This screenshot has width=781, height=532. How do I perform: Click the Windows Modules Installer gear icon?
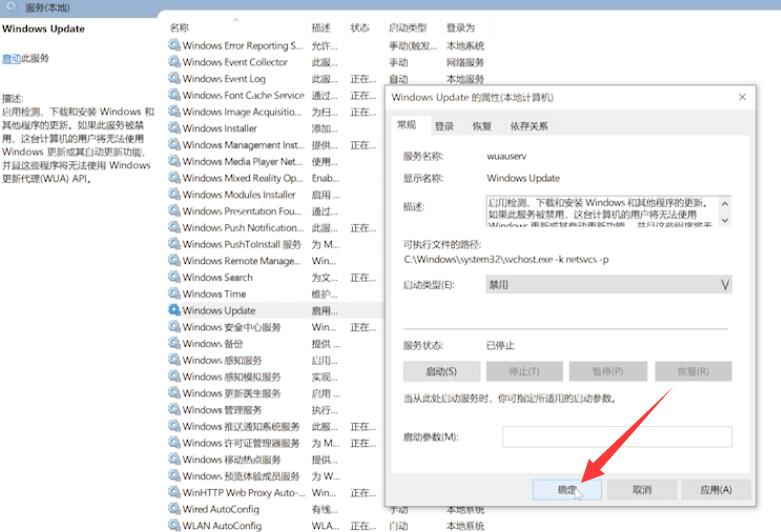tap(174, 194)
